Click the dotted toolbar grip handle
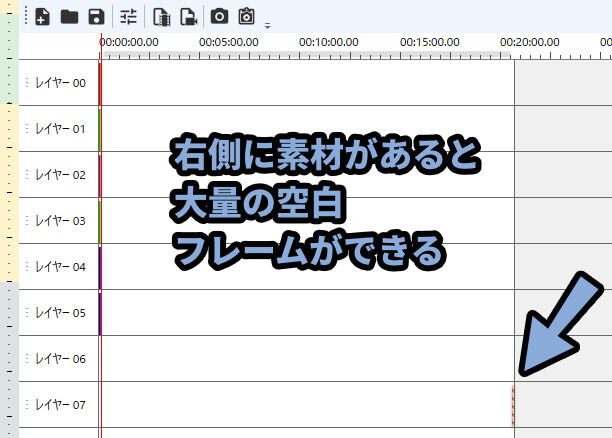612x438 pixels. tap(26, 16)
